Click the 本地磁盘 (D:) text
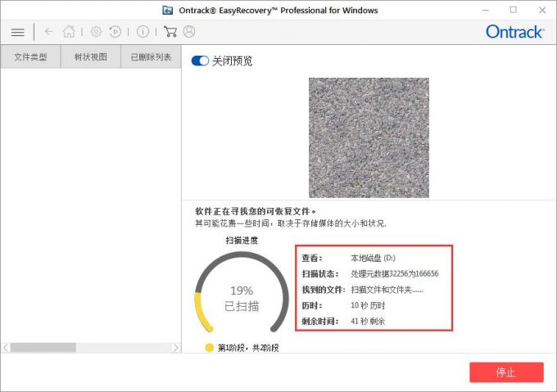The image size is (557, 392). [373, 258]
